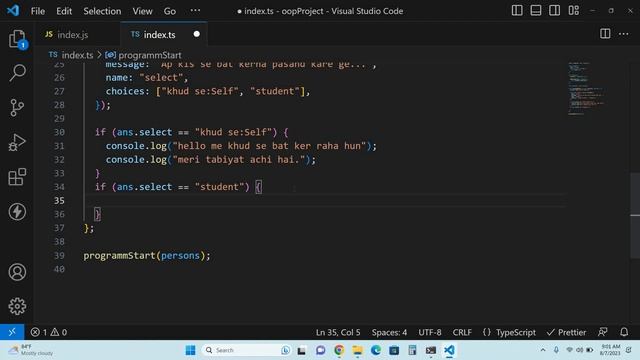640x360 pixels.
Task: Open Task View from taskbar
Action: [x=302, y=350]
